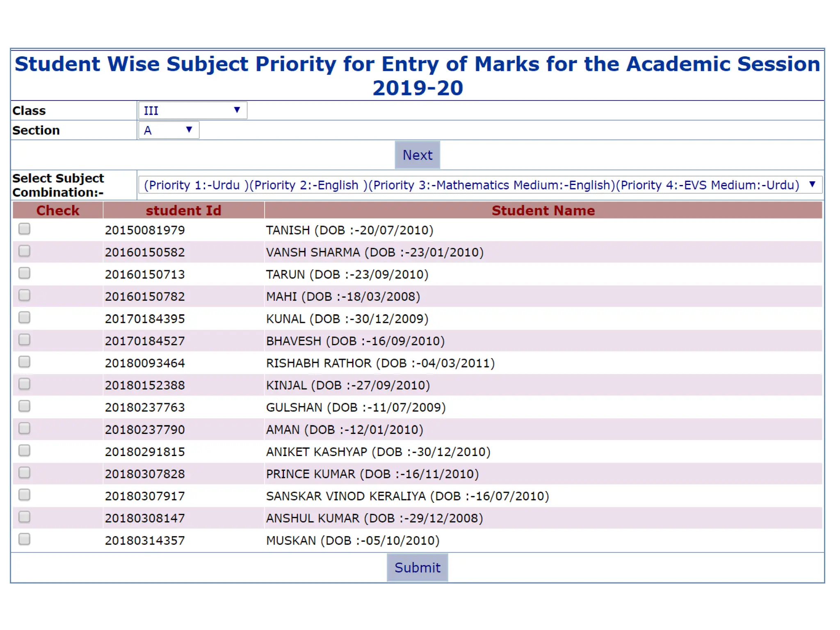Select SANSKAR VINOD KERALIYA checkbox
The image size is (840, 630).
(x=24, y=495)
